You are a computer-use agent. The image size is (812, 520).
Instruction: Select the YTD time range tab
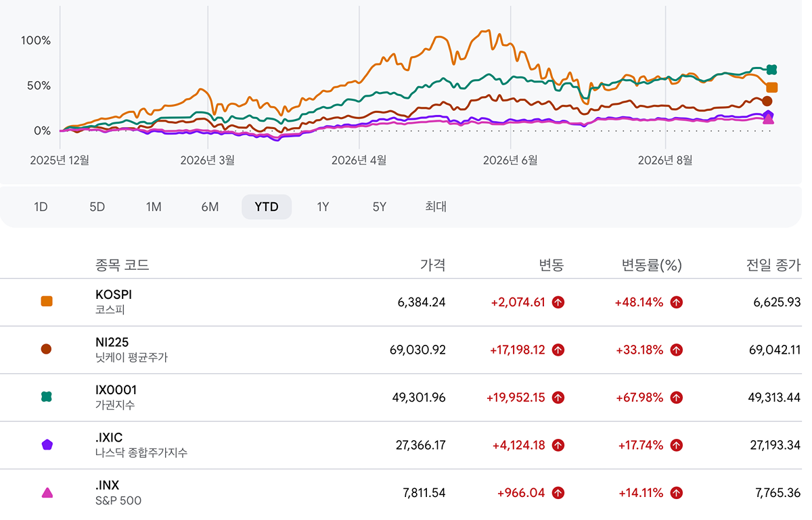tap(267, 207)
